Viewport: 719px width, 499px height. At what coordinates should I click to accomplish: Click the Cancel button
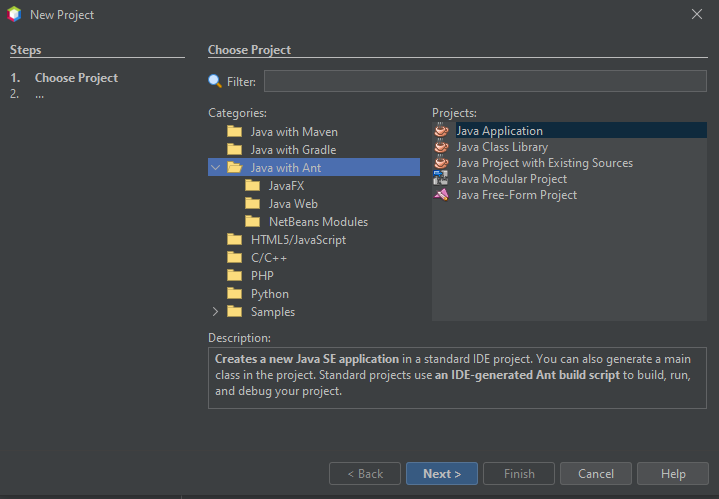tap(596, 474)
